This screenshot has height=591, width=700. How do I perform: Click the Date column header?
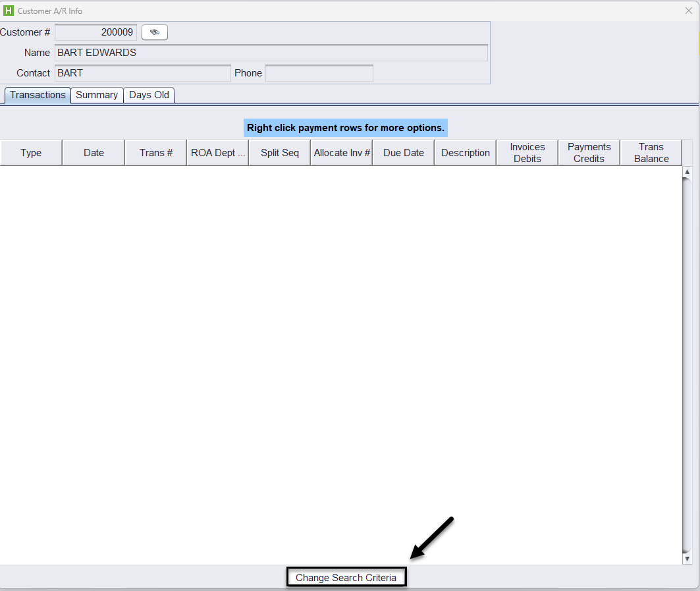94,153
